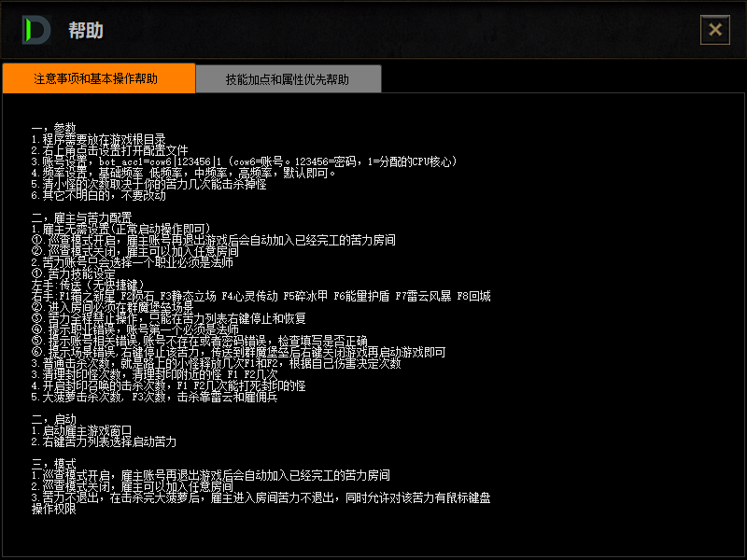Switch to the 注意事项和基本操作帮助 tab

pos(98,79)
